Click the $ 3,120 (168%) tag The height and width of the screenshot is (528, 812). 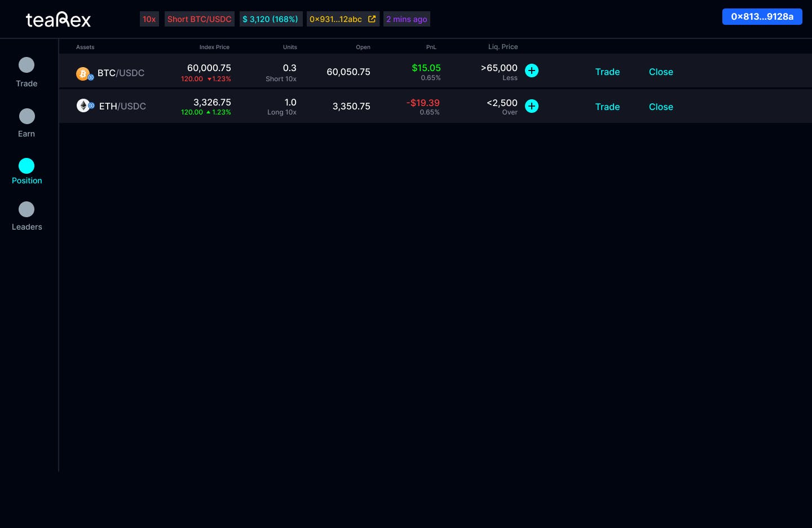pos(271,19)
